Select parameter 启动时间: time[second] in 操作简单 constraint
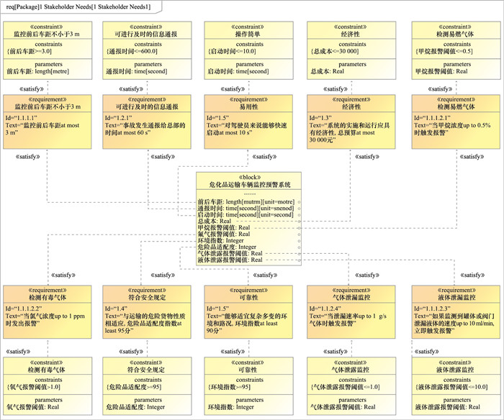 coord(238,71)
